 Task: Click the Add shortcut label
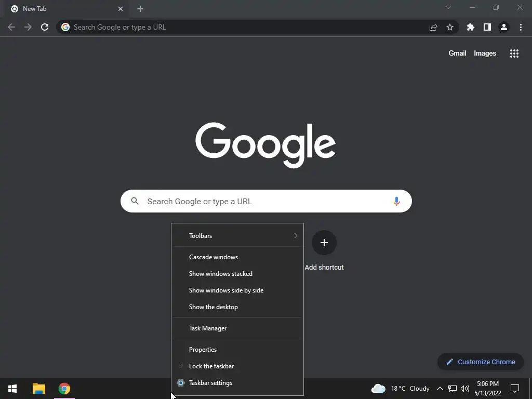tap(324, 268)
